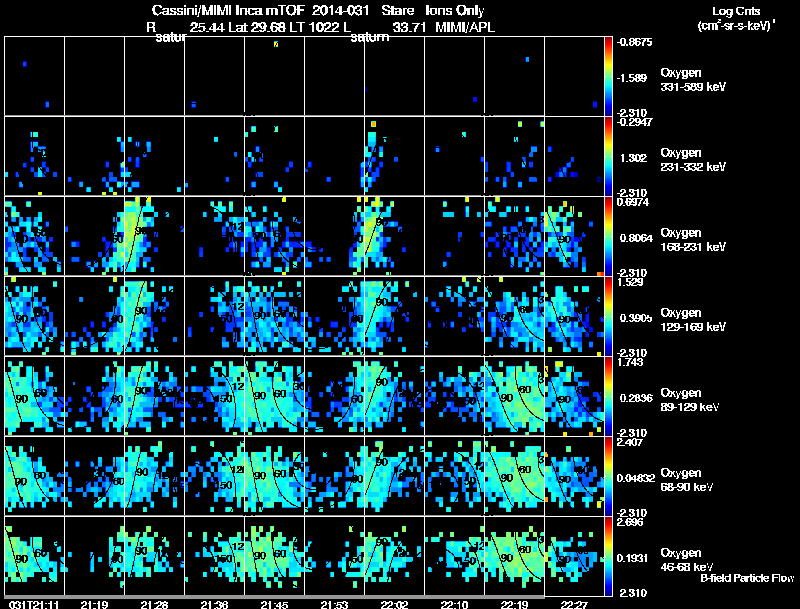Select the 'Oxygen 68-90 keV' row label

pyautogui.click(x=687, y=480)
